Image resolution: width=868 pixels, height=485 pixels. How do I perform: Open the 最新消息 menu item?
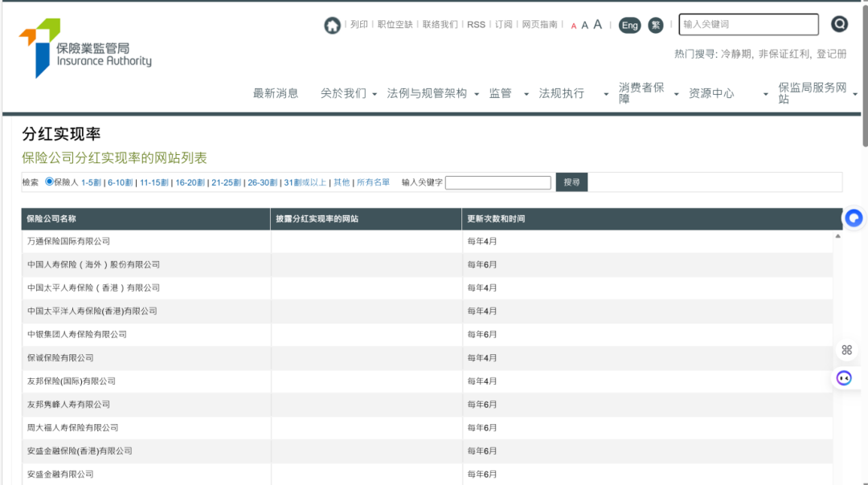coord(276,93)
